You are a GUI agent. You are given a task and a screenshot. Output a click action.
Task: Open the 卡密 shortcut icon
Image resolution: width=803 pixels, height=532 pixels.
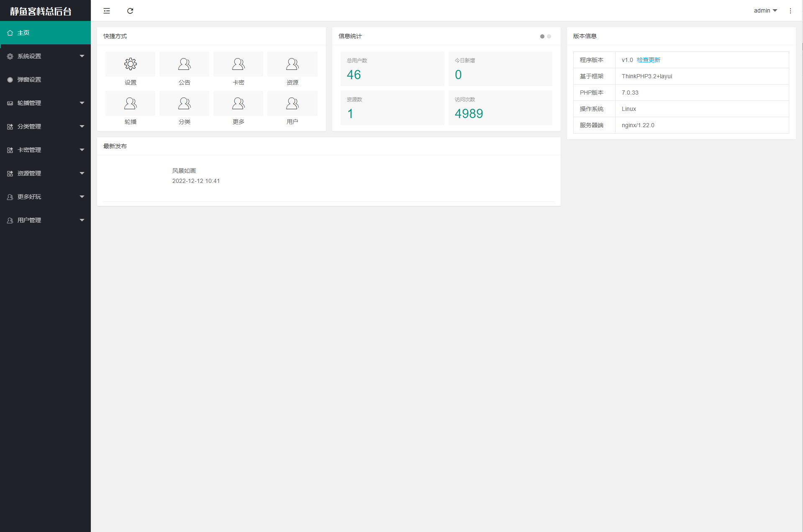(x=238, y=64)
